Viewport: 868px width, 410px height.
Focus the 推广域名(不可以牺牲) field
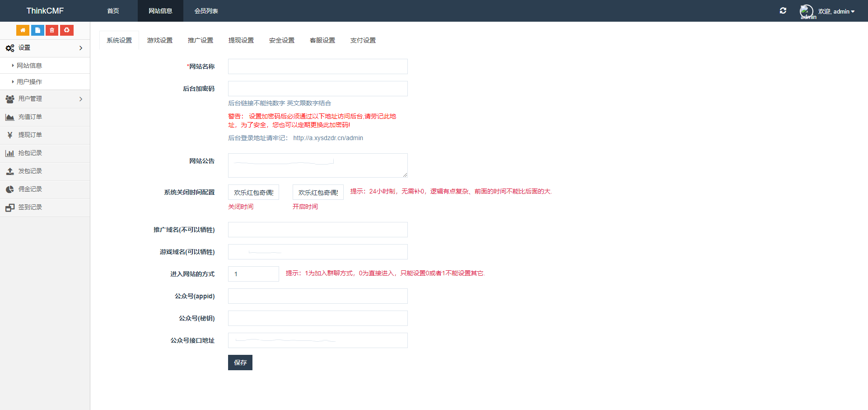coord(318,230)
